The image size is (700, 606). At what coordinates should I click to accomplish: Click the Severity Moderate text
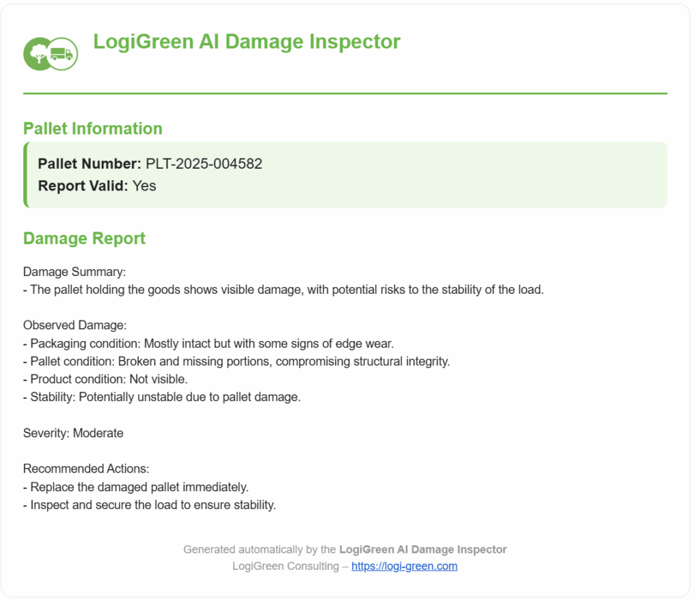(73, 433)
